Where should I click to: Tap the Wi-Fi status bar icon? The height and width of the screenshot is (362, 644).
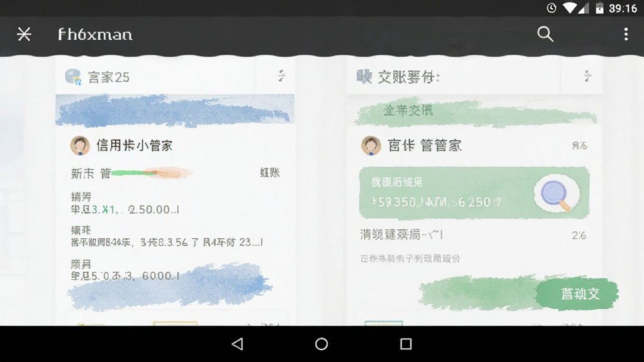click(x=570, y=8)
